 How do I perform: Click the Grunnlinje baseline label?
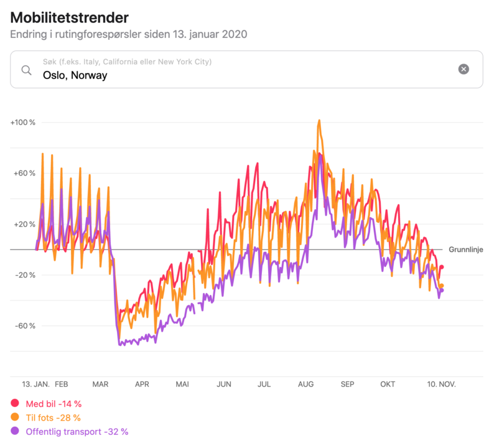pos(465,250)
